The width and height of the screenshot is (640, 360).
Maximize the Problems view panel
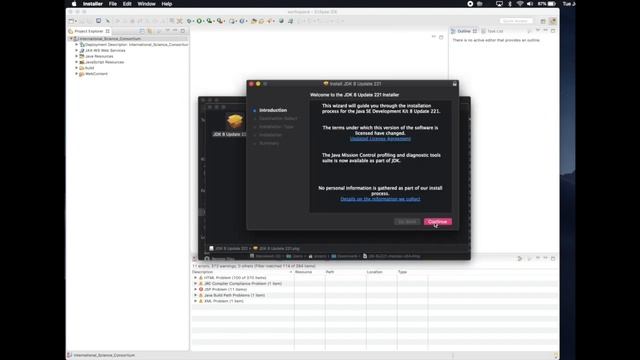pos(553,258)
